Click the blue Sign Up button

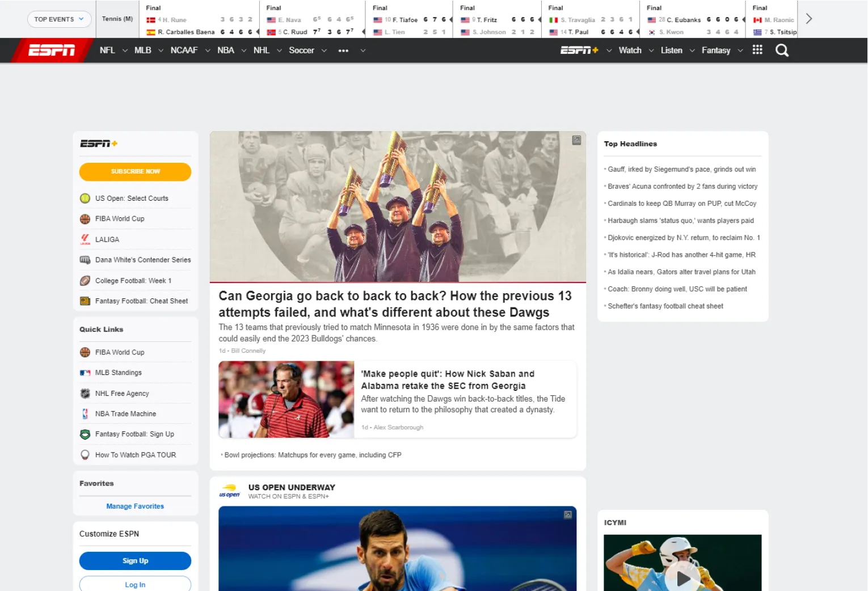(135, 561)
